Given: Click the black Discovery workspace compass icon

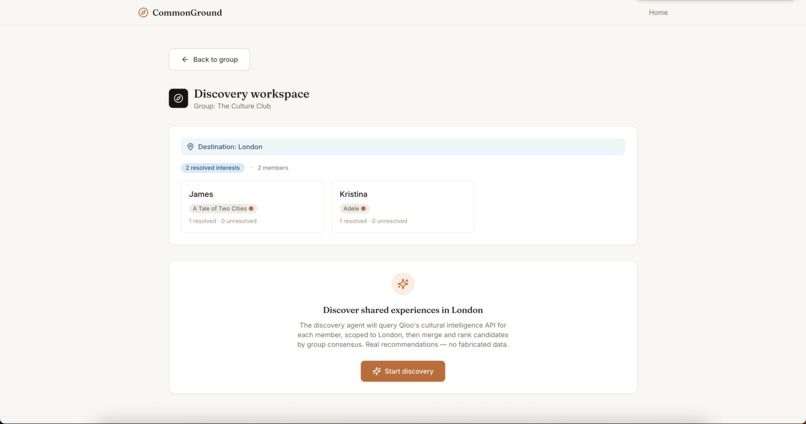Looking at the screenshot, I should [178, 98].
